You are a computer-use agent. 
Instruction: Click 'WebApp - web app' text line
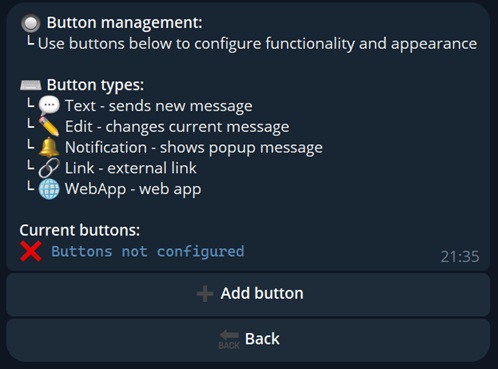click(133, 189)
